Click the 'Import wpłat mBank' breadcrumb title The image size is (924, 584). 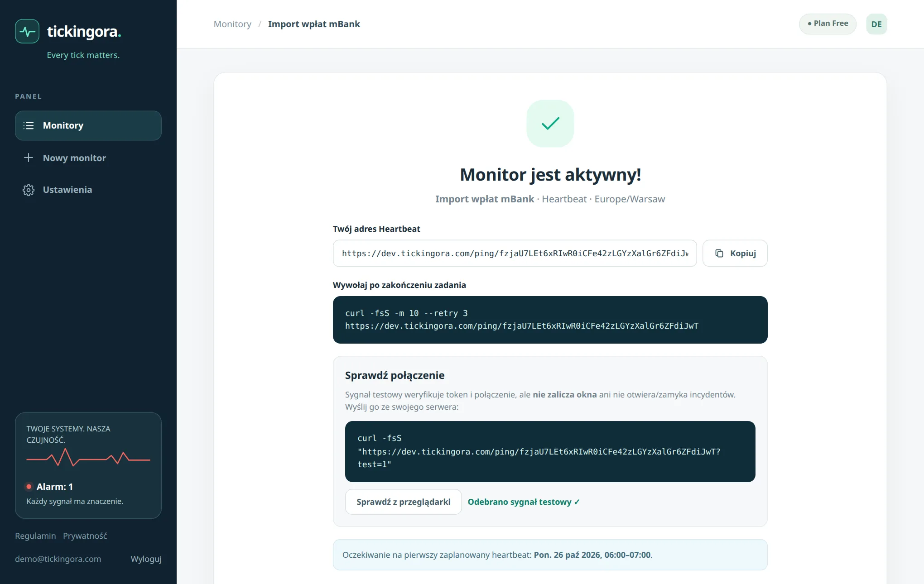314,24
